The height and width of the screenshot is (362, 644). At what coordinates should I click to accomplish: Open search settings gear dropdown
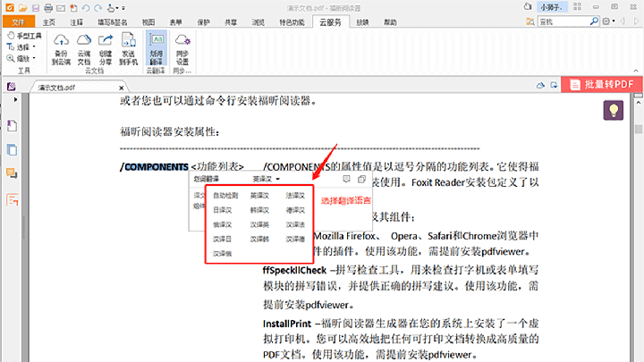coord(608,21)
